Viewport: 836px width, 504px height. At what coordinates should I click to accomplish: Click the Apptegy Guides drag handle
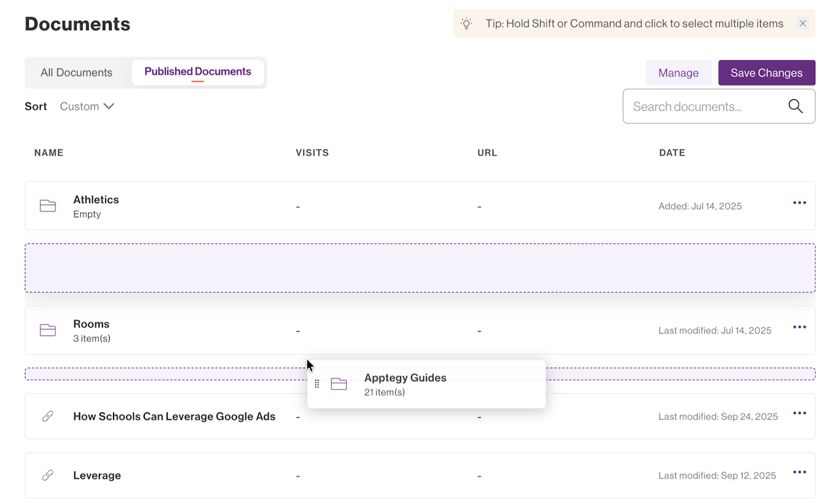(317, 384)
